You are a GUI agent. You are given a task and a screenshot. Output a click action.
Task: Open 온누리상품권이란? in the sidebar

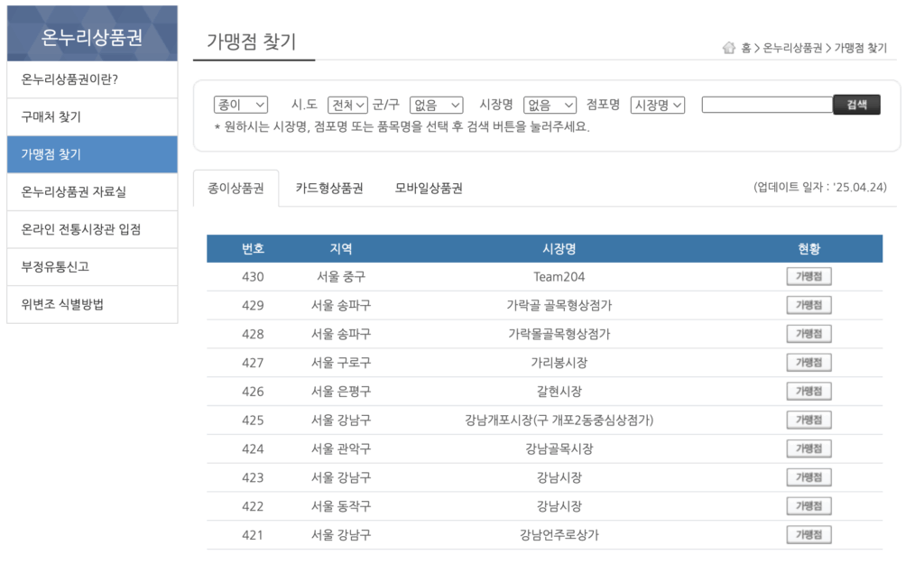92,79
